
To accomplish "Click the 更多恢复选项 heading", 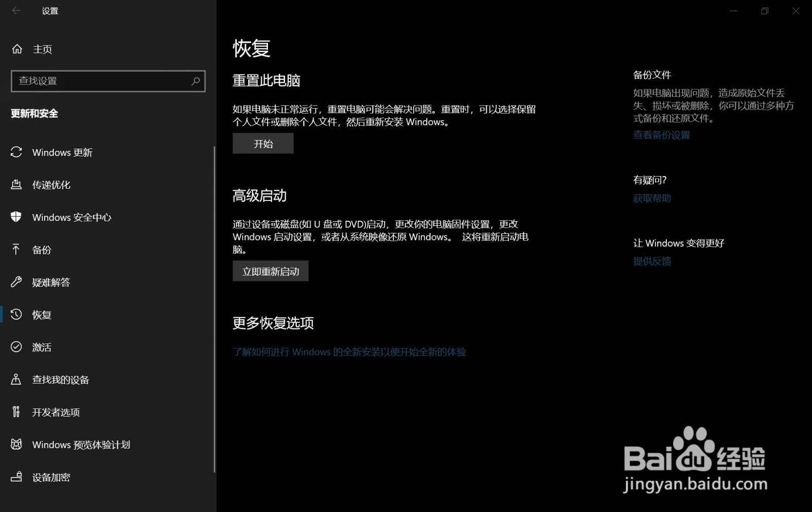I will [273, 323].
